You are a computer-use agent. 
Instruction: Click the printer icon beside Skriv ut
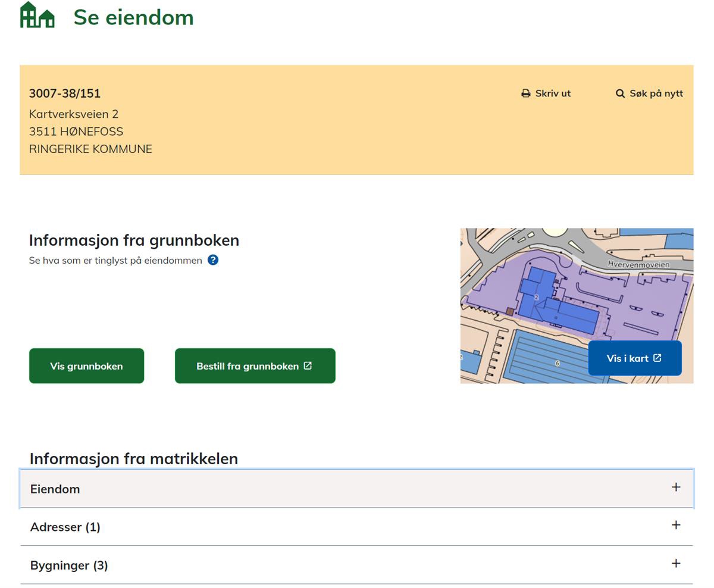525,93
